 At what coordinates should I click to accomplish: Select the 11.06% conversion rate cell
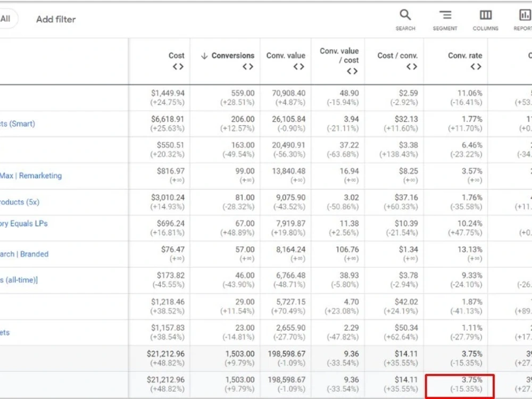[456, 98]
